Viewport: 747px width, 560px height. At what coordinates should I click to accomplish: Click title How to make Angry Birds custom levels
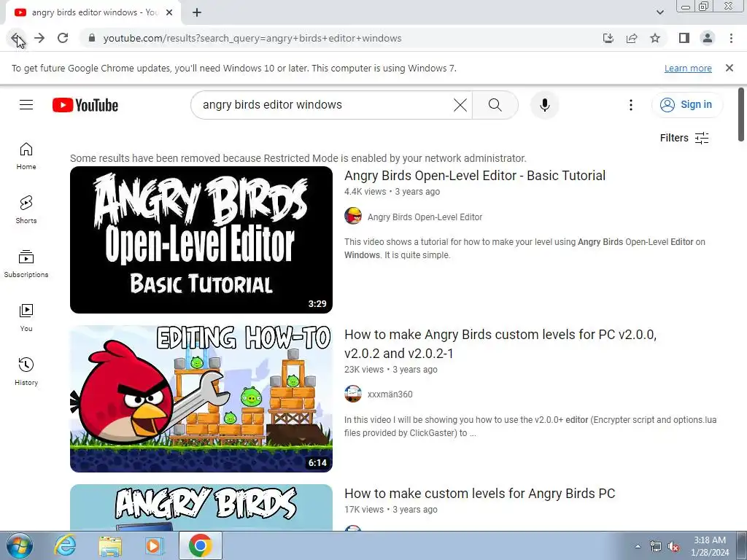pos(500,344)
